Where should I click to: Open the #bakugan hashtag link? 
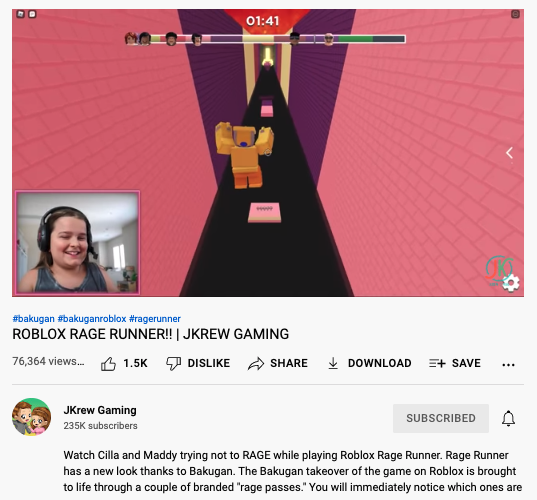pyautogui.click(x=34, y=318)
